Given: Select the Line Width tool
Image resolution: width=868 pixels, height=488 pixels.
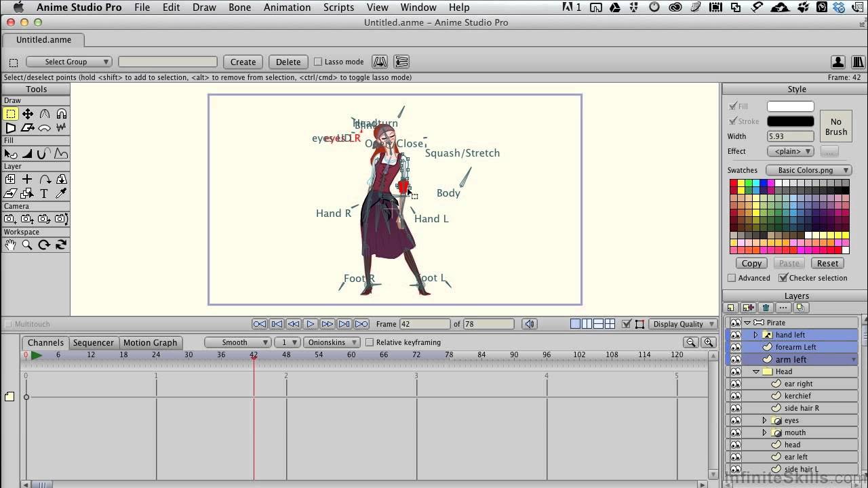Looking at the screenshot, I should pos(28,153).
